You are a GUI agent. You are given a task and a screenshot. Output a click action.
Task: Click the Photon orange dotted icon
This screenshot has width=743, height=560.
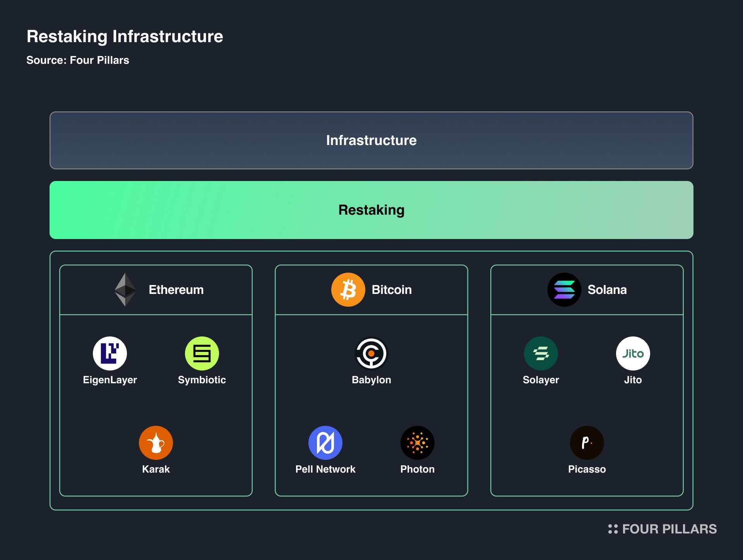[417, 442]
